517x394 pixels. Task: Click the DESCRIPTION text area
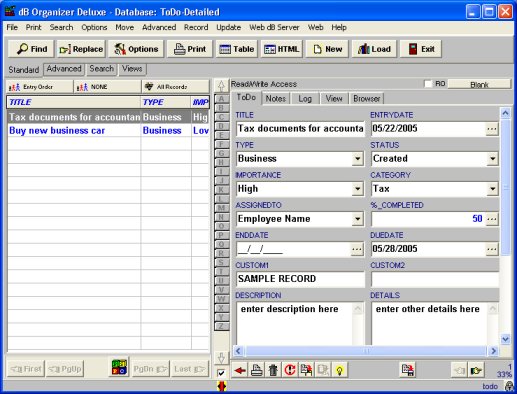pyautogui.click(x=295, y=323)
